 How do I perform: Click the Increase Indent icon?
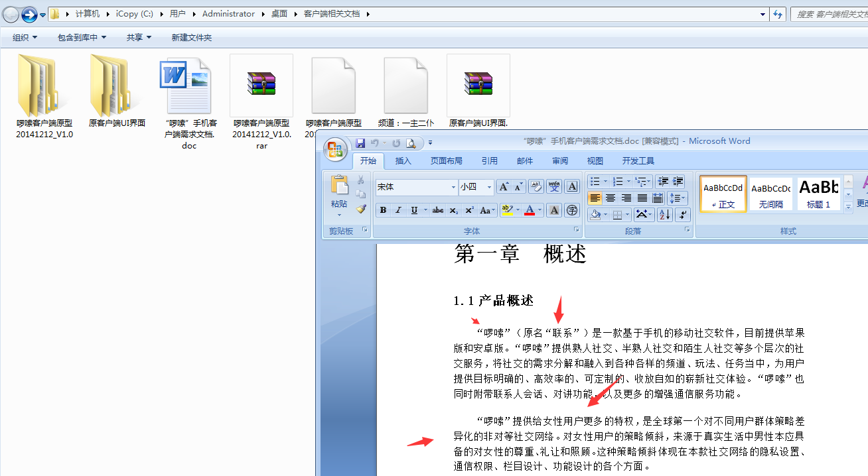pyautogui.click(x=678, y=181)
